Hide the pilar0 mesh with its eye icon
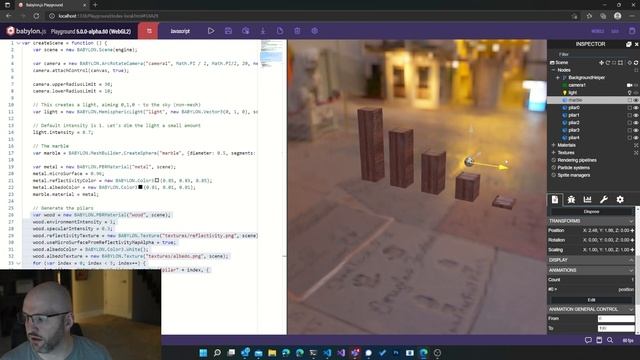 [x=636, y=108]
